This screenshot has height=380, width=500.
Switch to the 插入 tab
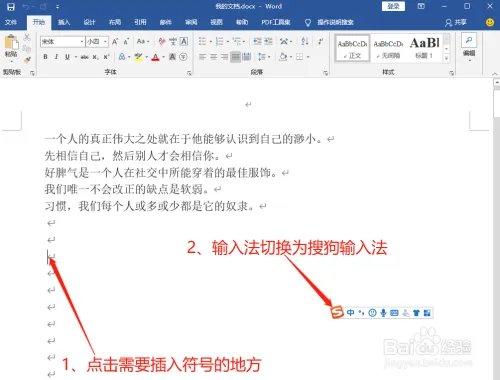64,22
